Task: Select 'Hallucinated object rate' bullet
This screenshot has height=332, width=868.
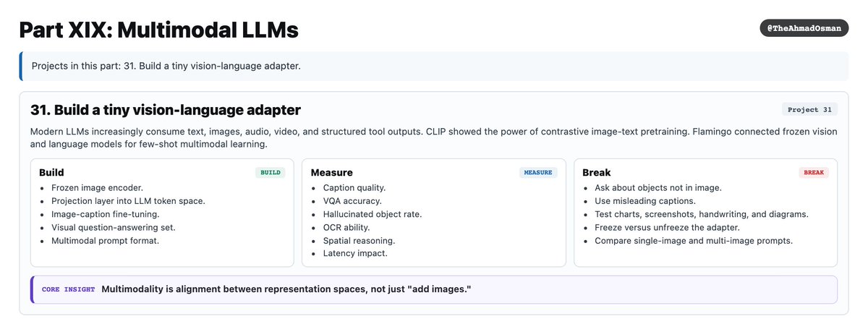Action: point(372,214)
